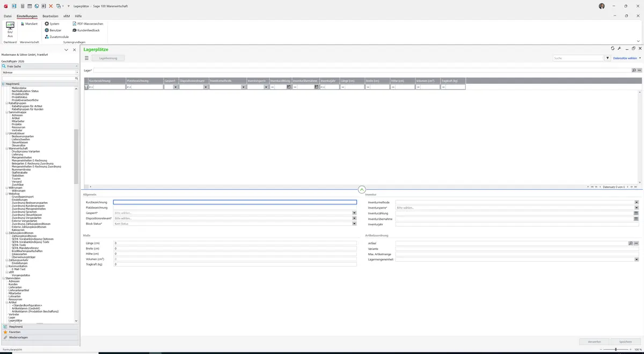Click the Verwerfen button

595,342
